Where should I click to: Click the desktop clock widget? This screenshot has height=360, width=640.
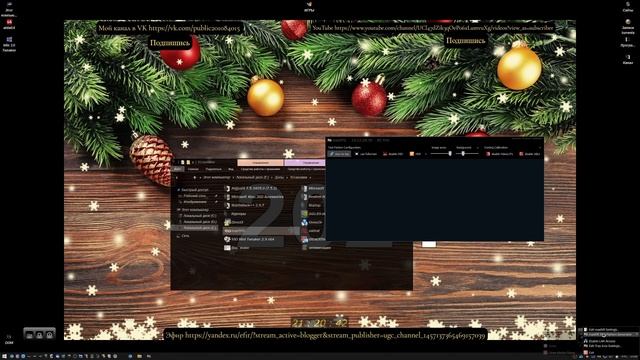coord(320,323)
